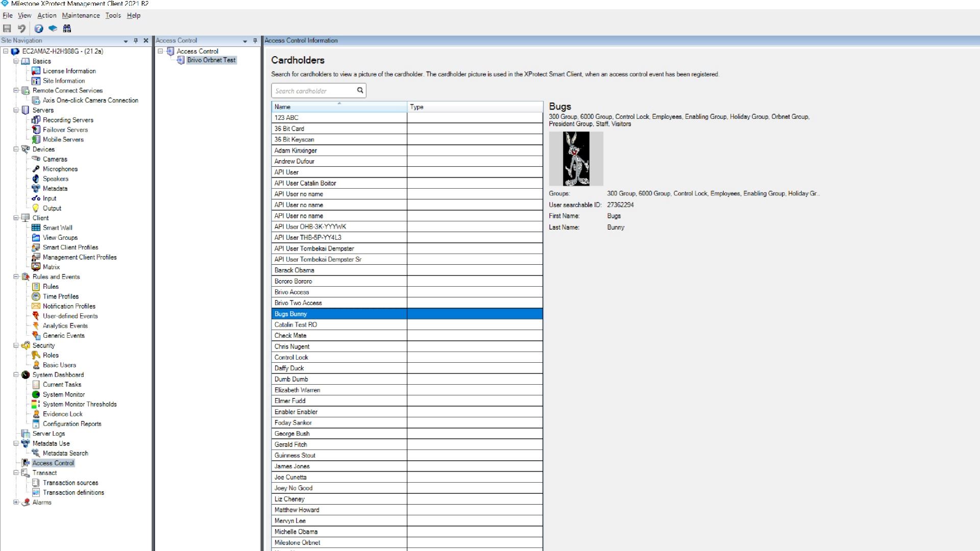Click the License Information icon
Viewport: 980px width, 551px height.
36,71
